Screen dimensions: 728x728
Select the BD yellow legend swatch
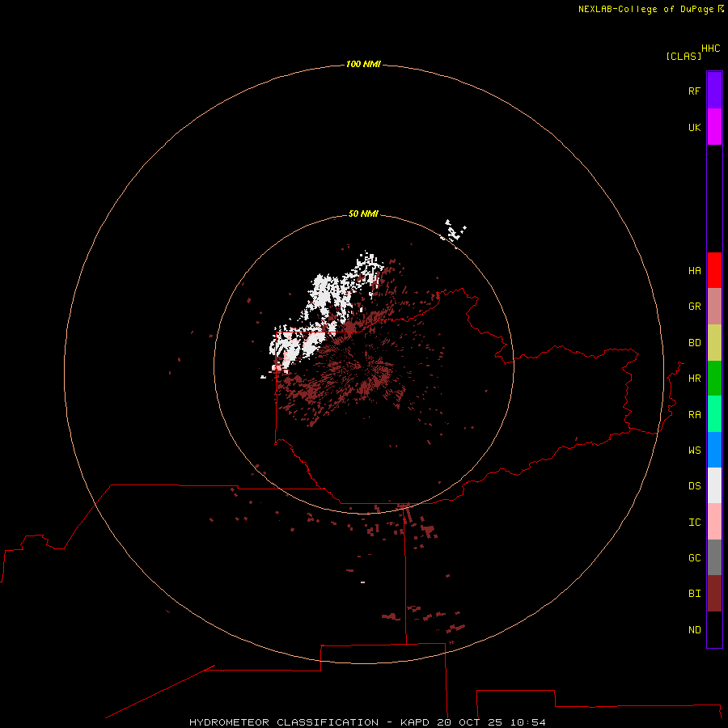pyautogui.click(x=714, y=343)
